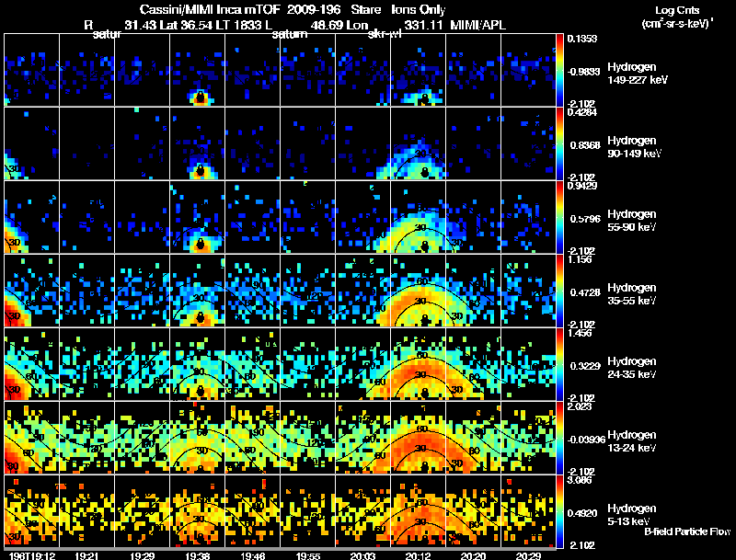Viewport: 736px width, 560px height.
Task: Select the 90-149 keV image panel at 196T19:12
Action: [x=32, y=143]
